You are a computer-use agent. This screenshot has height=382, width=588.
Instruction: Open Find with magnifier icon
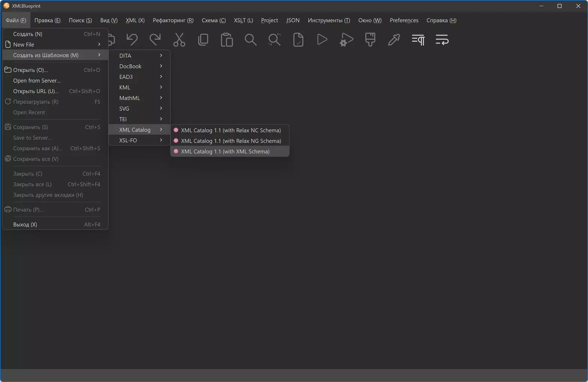(251, 39)
